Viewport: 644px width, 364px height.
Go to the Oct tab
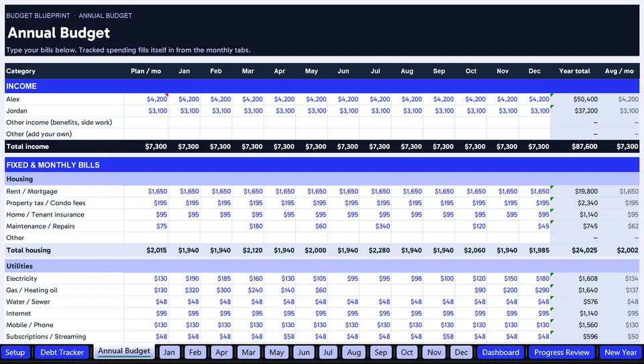click(x=407, y=353)
